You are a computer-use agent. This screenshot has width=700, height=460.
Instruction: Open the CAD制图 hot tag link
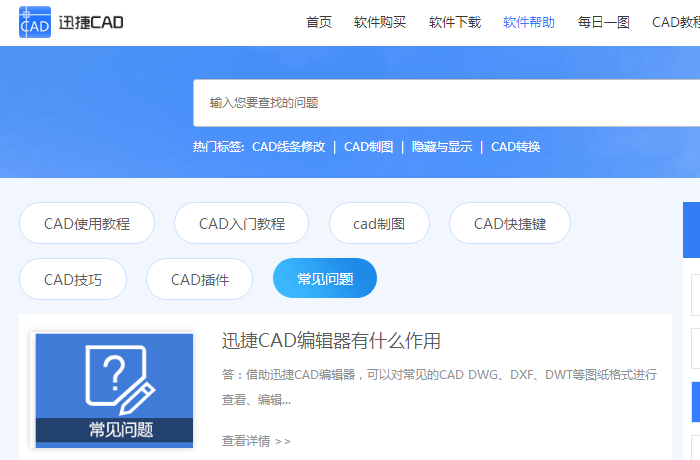(369, 147)
